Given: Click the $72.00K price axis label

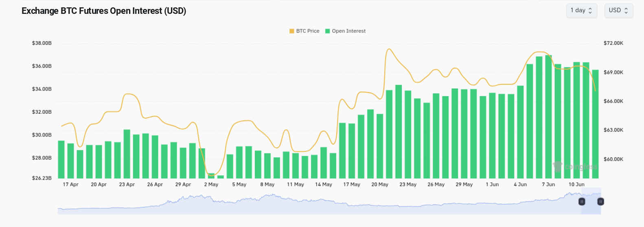Looking at the screenshot, I should pyautogui.click(x=613, y=43).
